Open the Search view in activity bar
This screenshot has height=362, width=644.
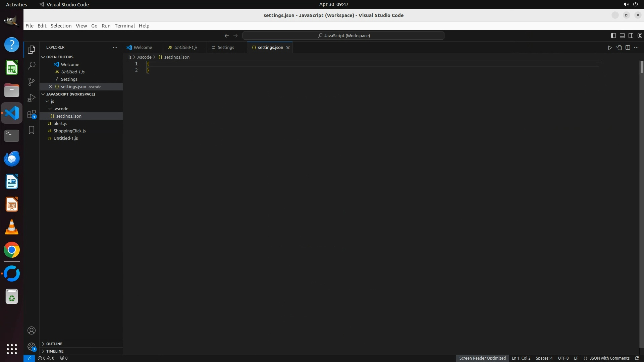tap(32, 65)
